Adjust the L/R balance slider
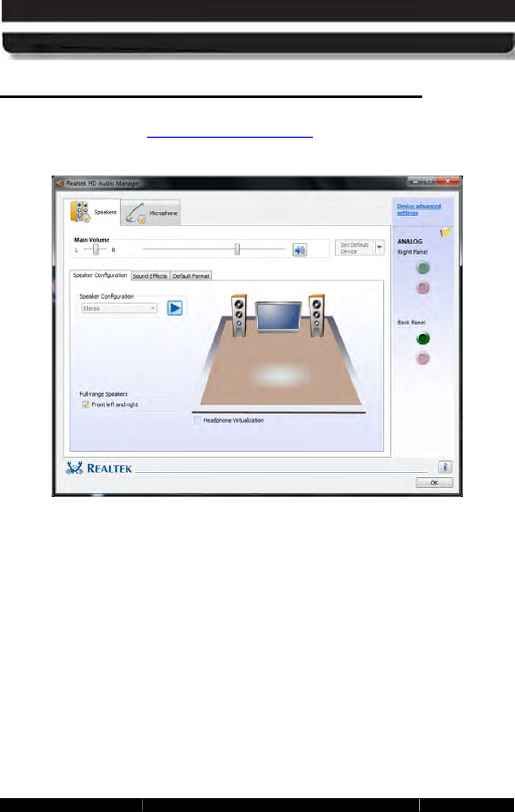 (96, 250)
